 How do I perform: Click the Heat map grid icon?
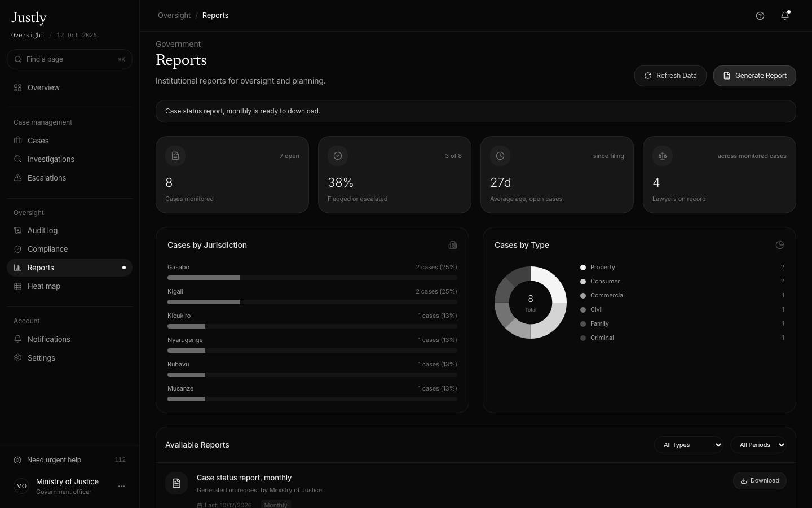(17, 286)
